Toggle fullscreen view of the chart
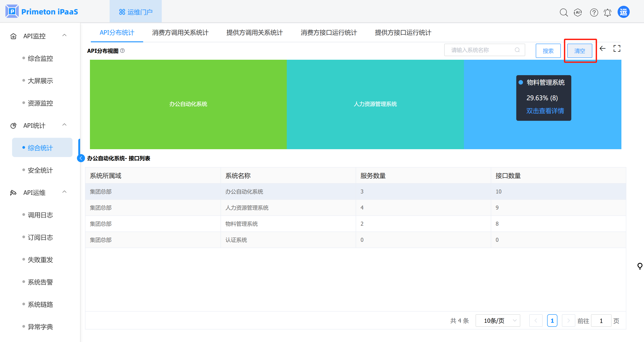 pos(617,49)
